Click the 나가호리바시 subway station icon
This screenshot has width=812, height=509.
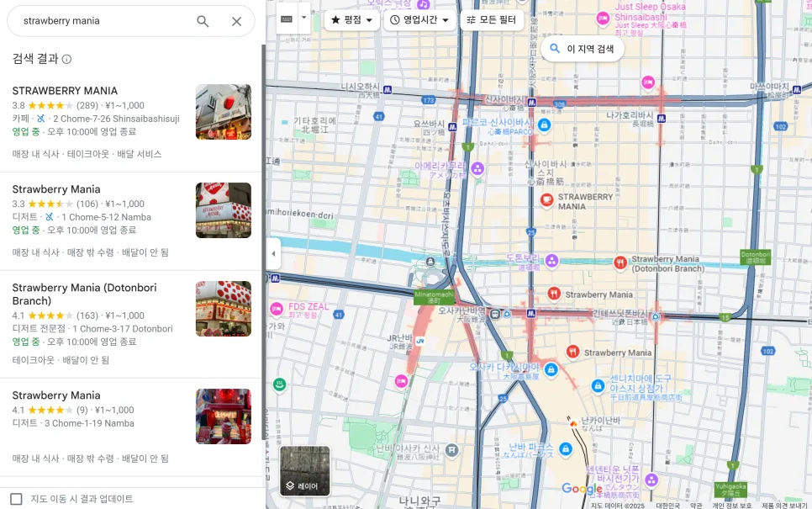[x=661, y=119]
